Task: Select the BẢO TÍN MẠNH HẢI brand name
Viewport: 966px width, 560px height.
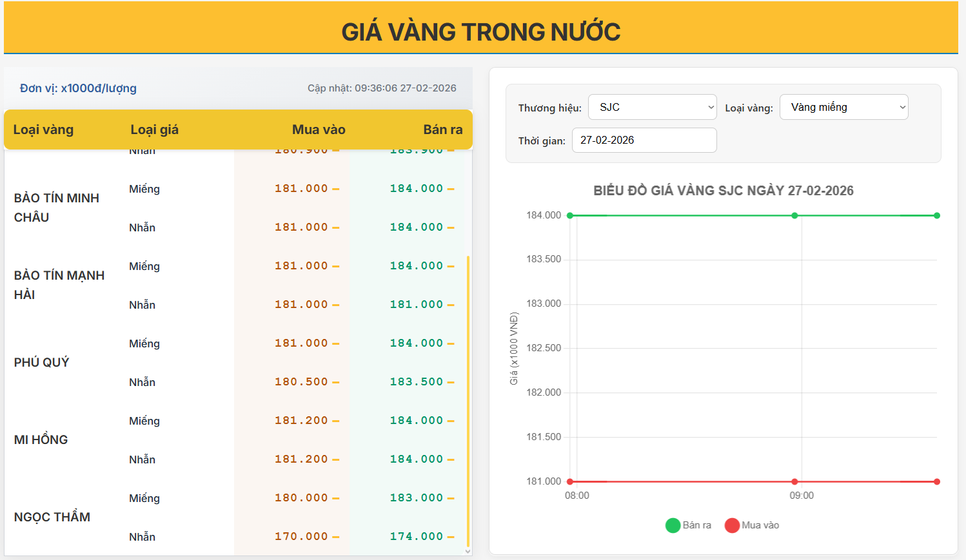Action: click(x=59, y=285)
